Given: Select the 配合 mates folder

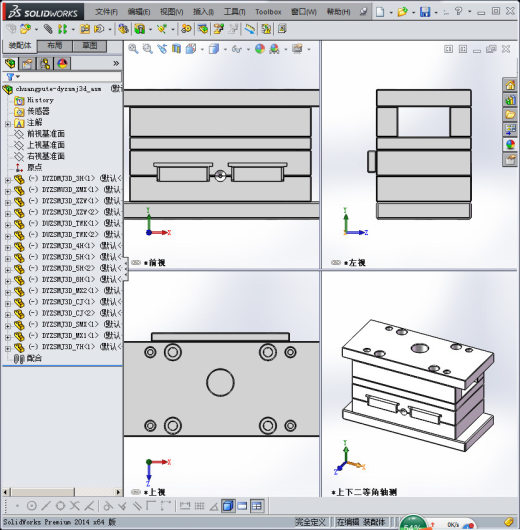Looking at the screenshot, I should point(34,358).
